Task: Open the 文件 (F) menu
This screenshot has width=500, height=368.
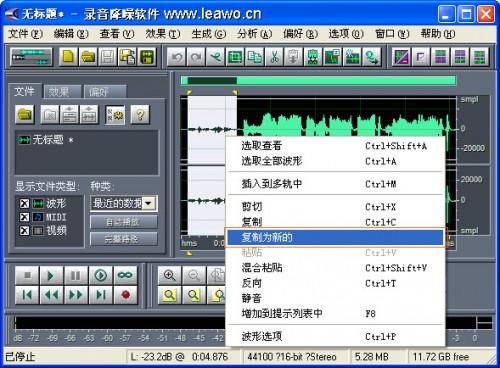Action: click(25, 34)
